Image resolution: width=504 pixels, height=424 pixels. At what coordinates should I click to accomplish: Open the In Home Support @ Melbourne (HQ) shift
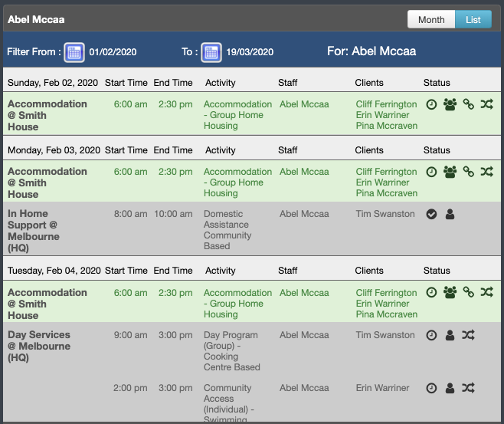[x=34, y=231]
